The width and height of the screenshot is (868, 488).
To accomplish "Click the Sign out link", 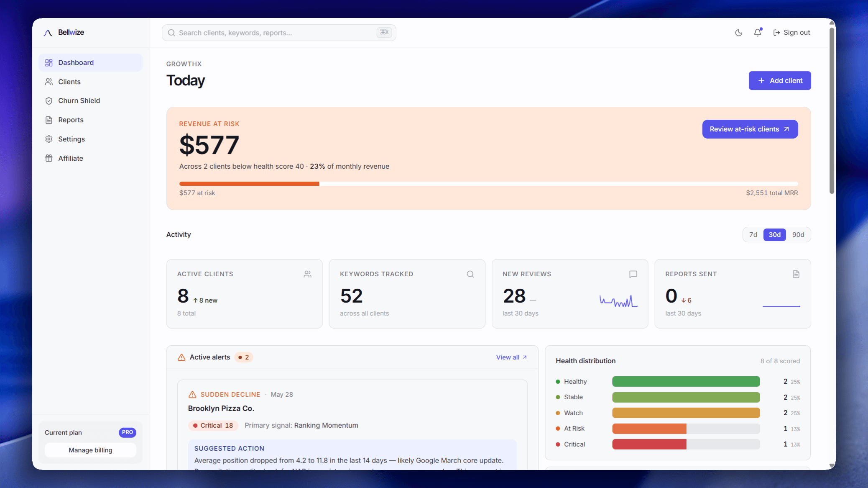I will 791,33.
